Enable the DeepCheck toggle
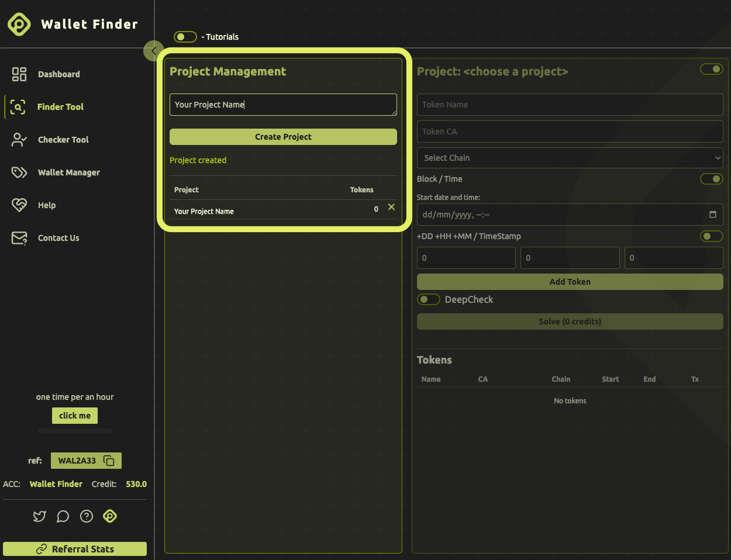Image resolution: width=731 pixels, height=560 pixels. coord(428,299)
